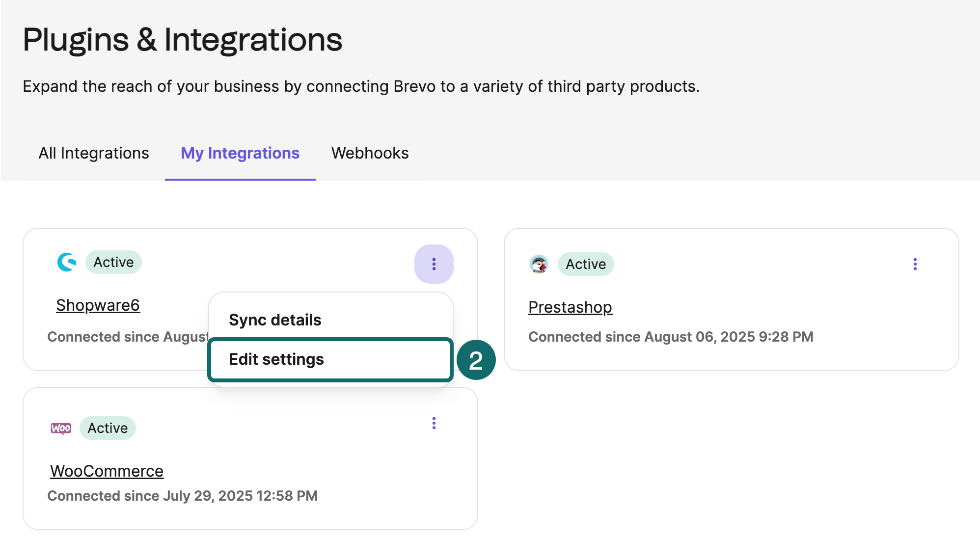Click the Active badge on the WooCommerce card
This screenshot has width=980, height=538.
tap(108, 428)
